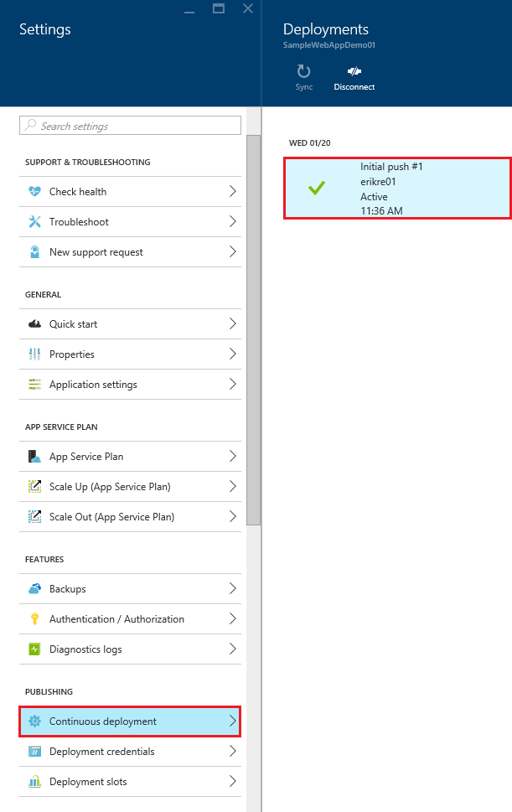Select the Initial push #1 deployment

(x=397, y=189)
